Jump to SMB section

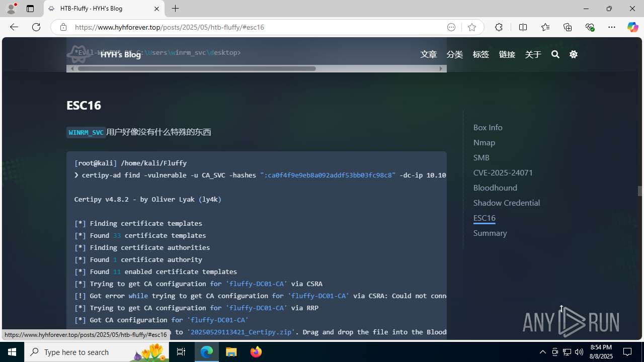click(481, 157)
